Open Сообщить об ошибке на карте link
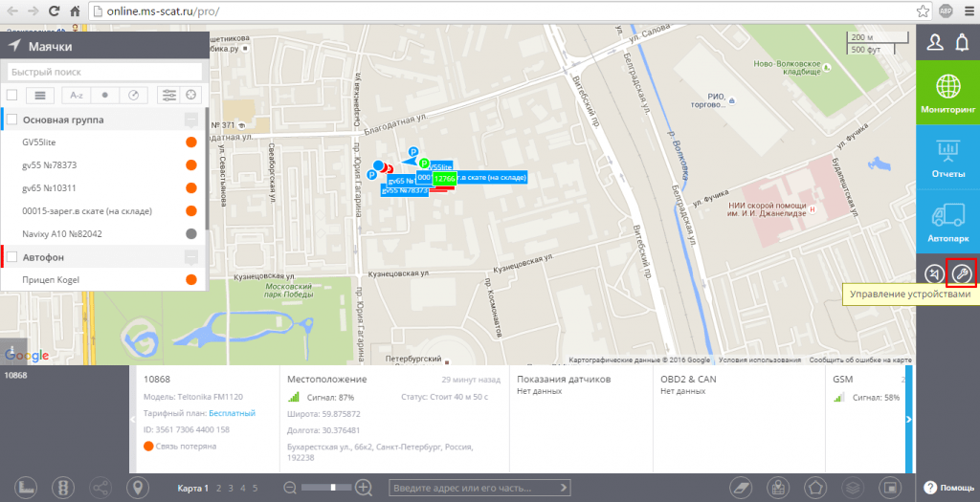 pyautogui.click(x=860, y=360)
